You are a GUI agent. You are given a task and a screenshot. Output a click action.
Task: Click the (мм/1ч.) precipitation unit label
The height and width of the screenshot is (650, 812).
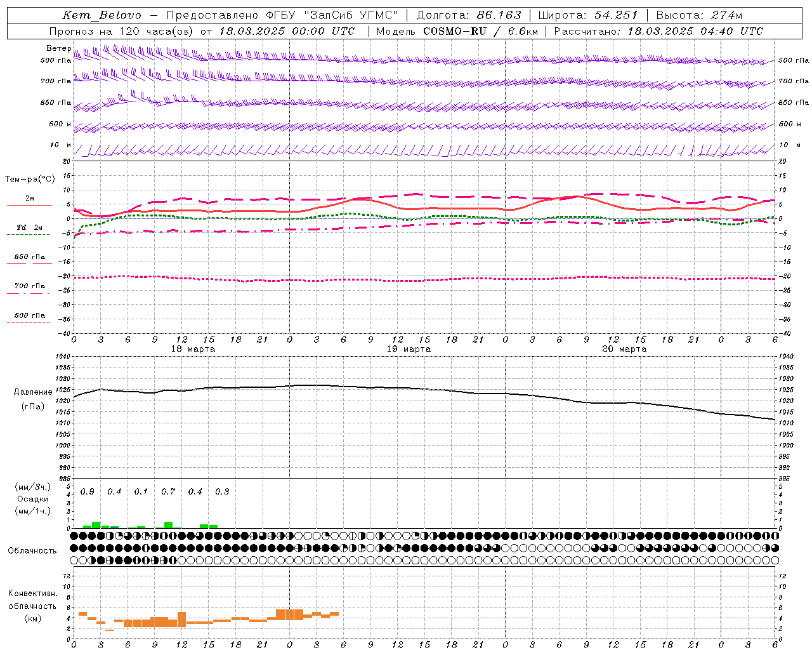click(x=33, y=511)
